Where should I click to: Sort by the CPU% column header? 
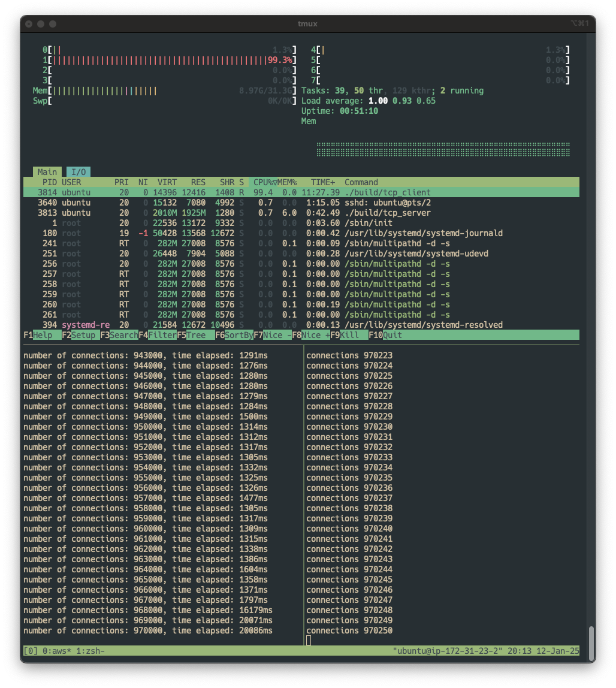point(263,182)
